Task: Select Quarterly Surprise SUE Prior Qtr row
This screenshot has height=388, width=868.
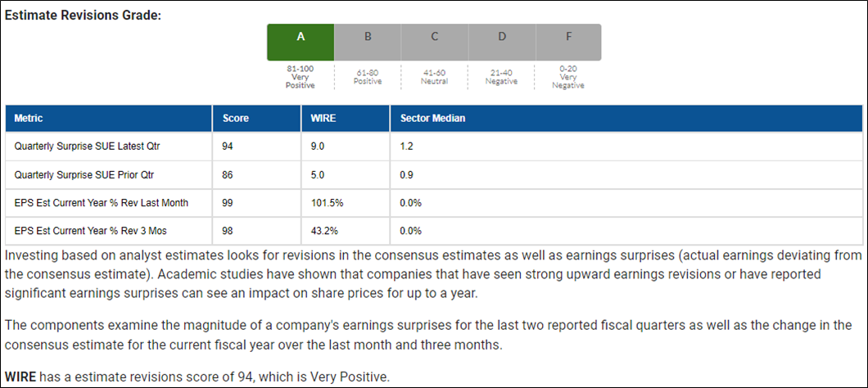Action: pos(434,175)
